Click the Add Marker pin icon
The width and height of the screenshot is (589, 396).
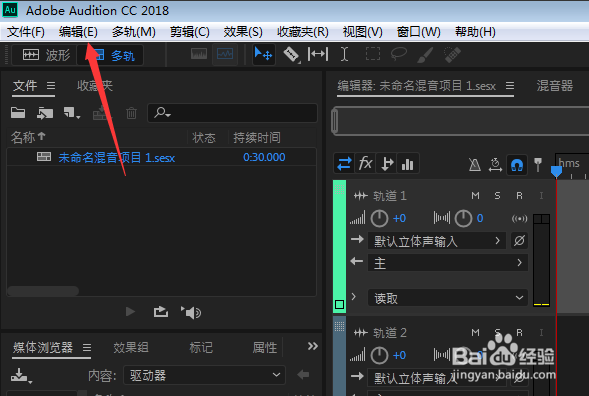538,165
